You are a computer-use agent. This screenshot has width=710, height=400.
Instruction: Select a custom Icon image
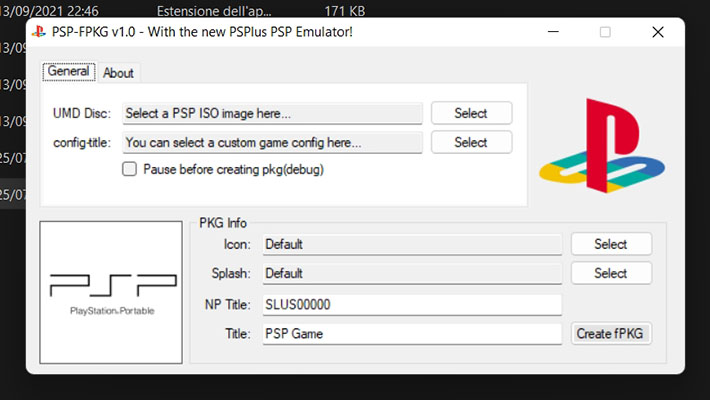[x=611, y=244]
